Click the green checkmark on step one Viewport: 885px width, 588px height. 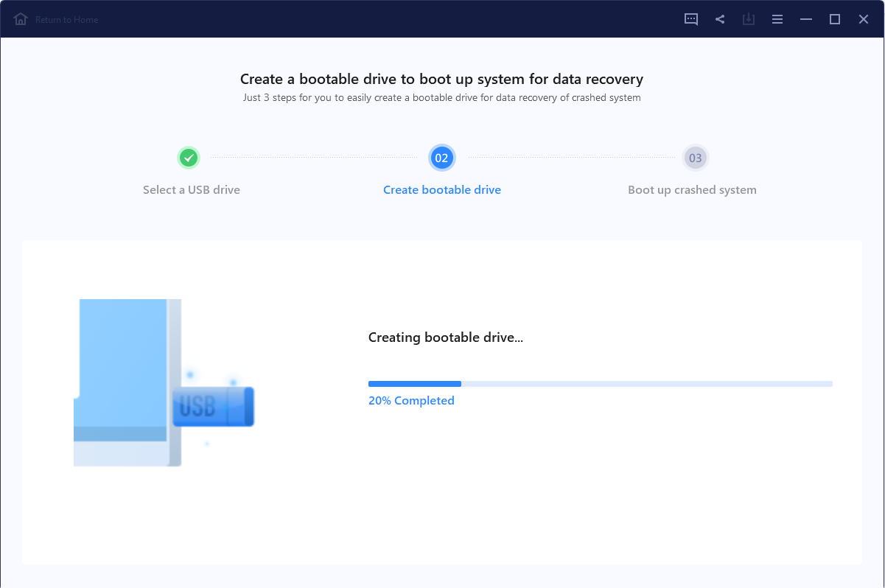pos(189,158)
